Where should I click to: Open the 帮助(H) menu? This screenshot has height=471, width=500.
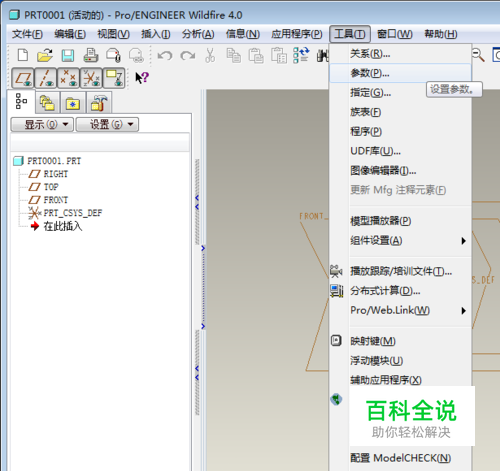click(x=441, y=34)
